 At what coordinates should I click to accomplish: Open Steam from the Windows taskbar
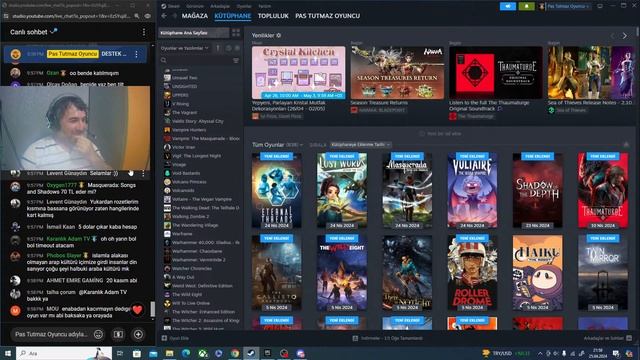point(251,353)
